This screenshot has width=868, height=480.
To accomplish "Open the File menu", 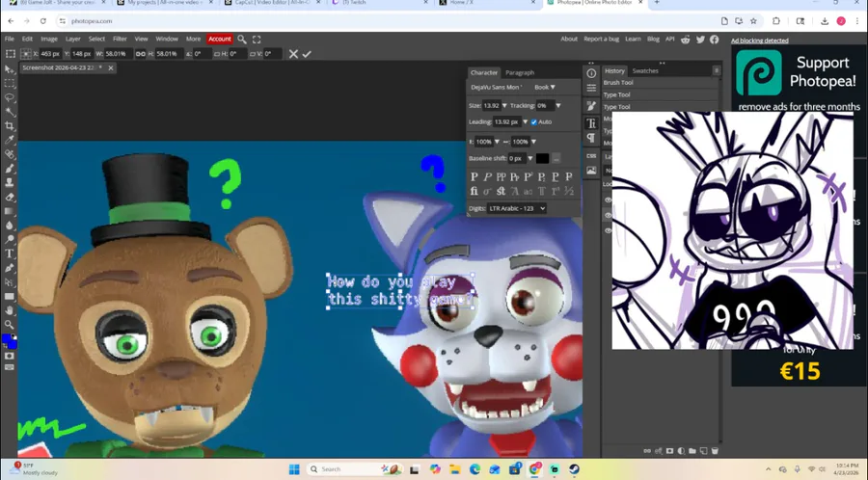I will pyautogui.click(x=10, y=40).
